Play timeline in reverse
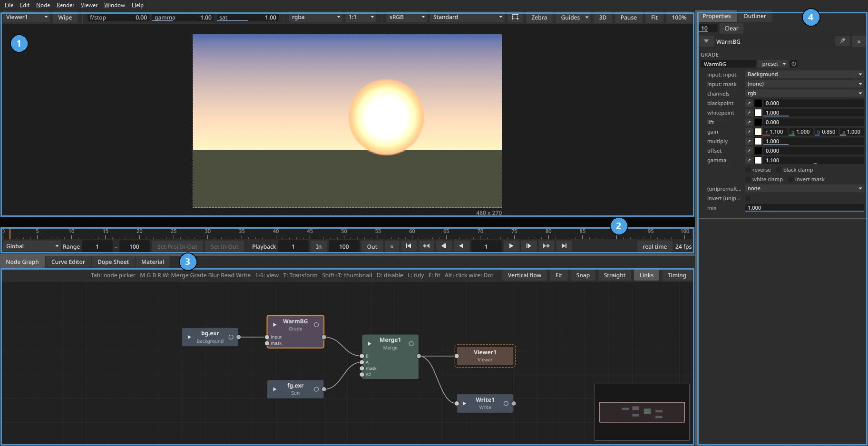 pyautogui.click(x=461, y=246)
